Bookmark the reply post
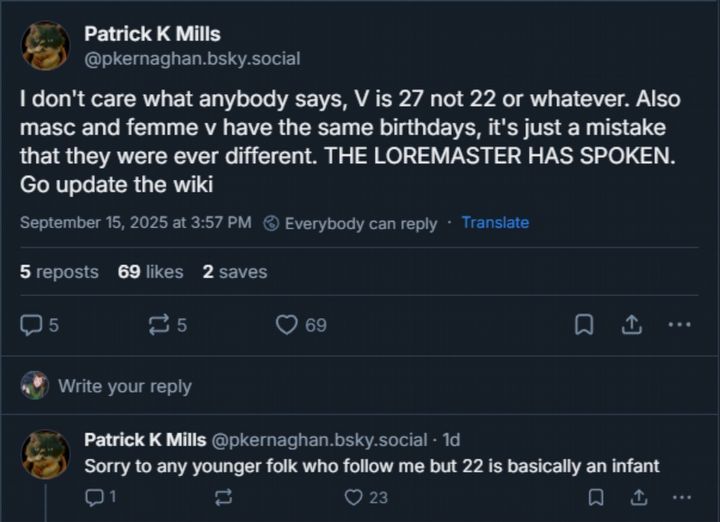The height and width of the screenshot is (522, 720). click(x=595, y=497)
